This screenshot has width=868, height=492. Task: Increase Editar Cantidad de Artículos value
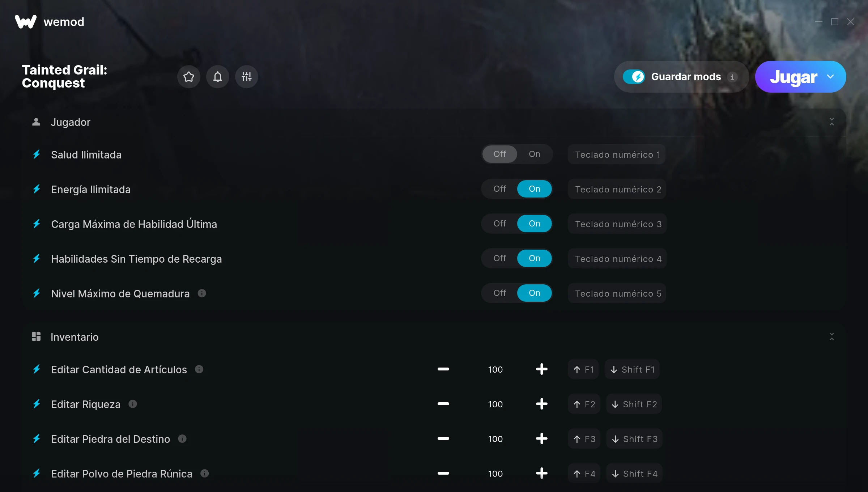[541, 369]
